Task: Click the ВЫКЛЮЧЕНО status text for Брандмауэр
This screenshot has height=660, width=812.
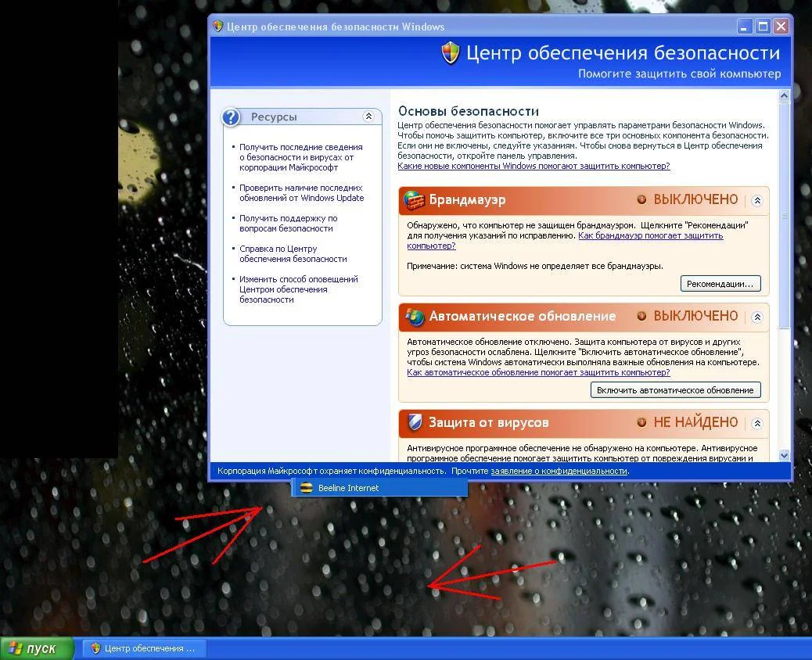Action: pos(695,199)
